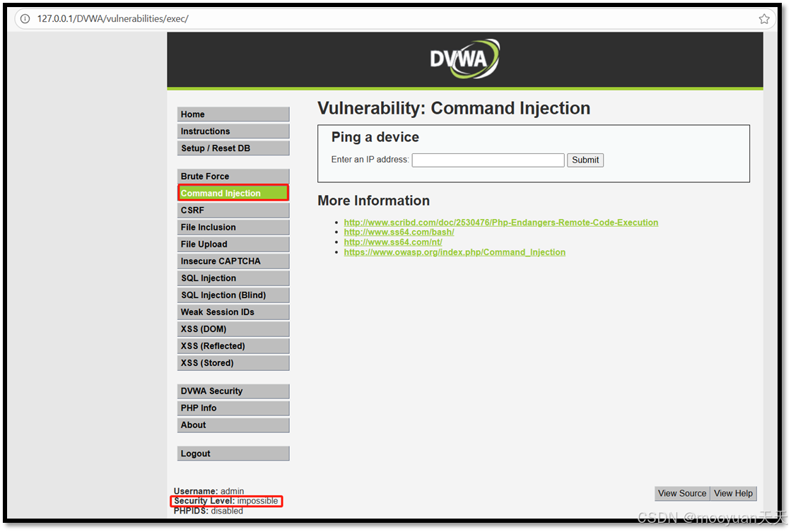
Task: Open the About page
Action: (x=233, y=425)
